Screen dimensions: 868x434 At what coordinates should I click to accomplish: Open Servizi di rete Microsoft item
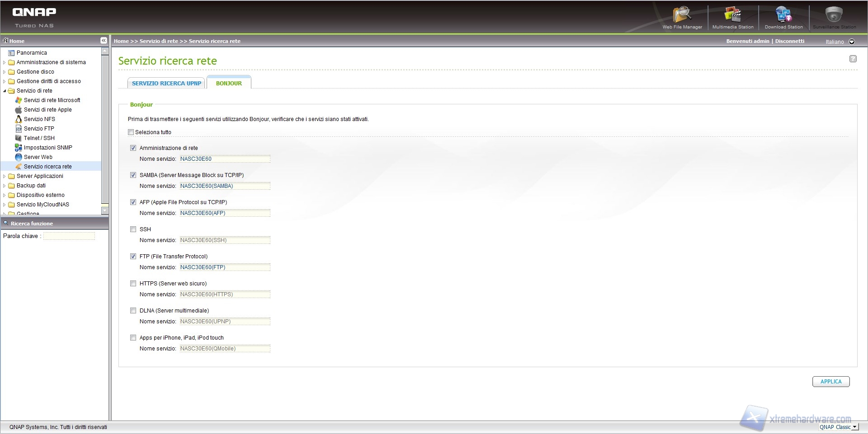click(x=52, y=100)
